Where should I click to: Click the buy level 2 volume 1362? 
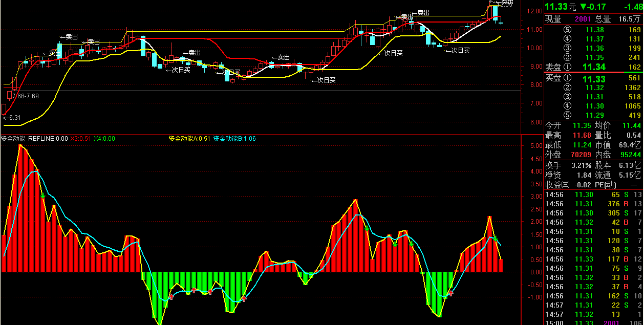tap(632, 88)
